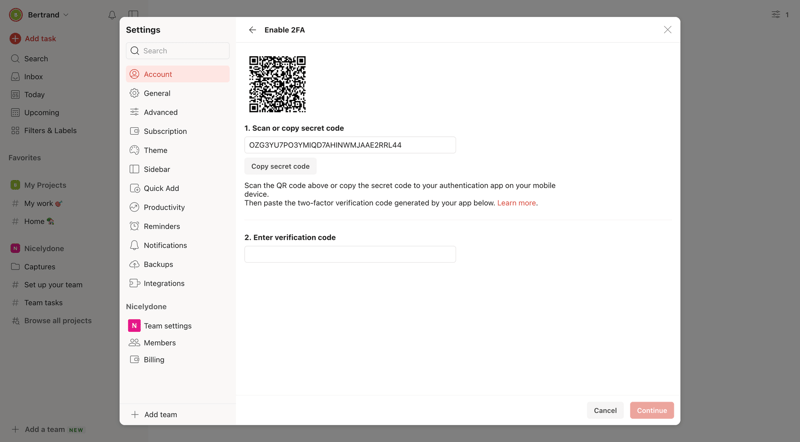Click the Search magnifier in left sidebar
The image size is (800, 442).
point(15,59)
